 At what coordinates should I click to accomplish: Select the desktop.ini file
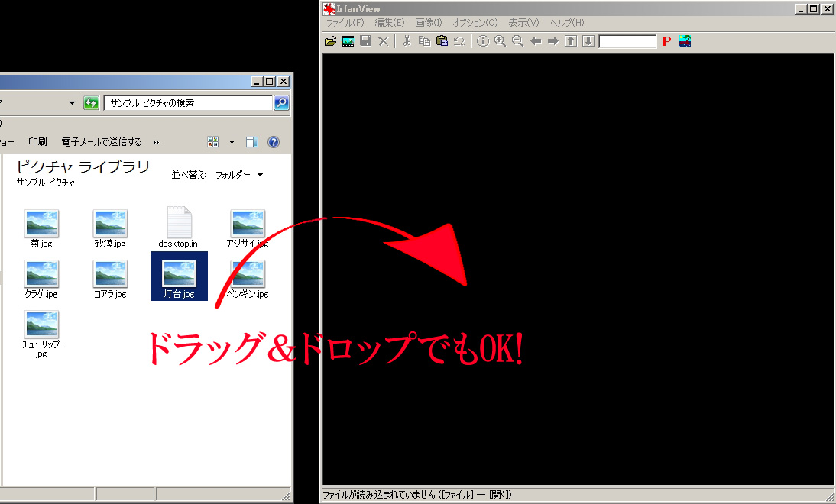[x=179, y=228]
